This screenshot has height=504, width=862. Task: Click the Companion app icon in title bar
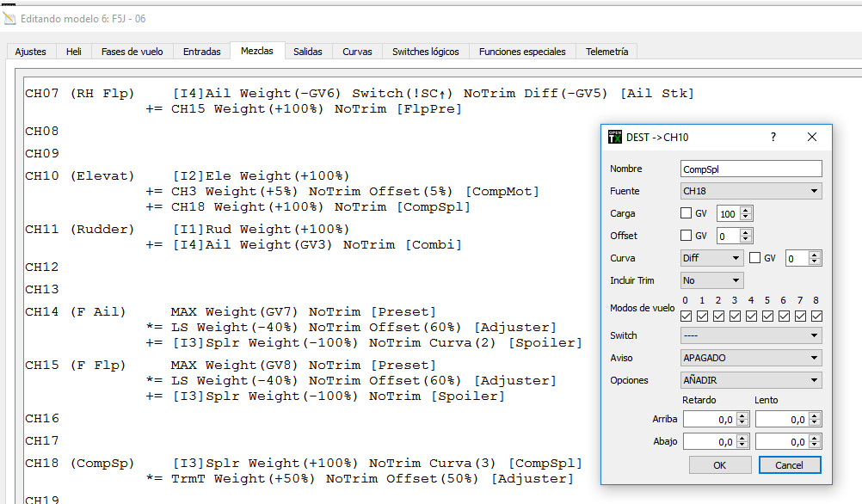9,17
